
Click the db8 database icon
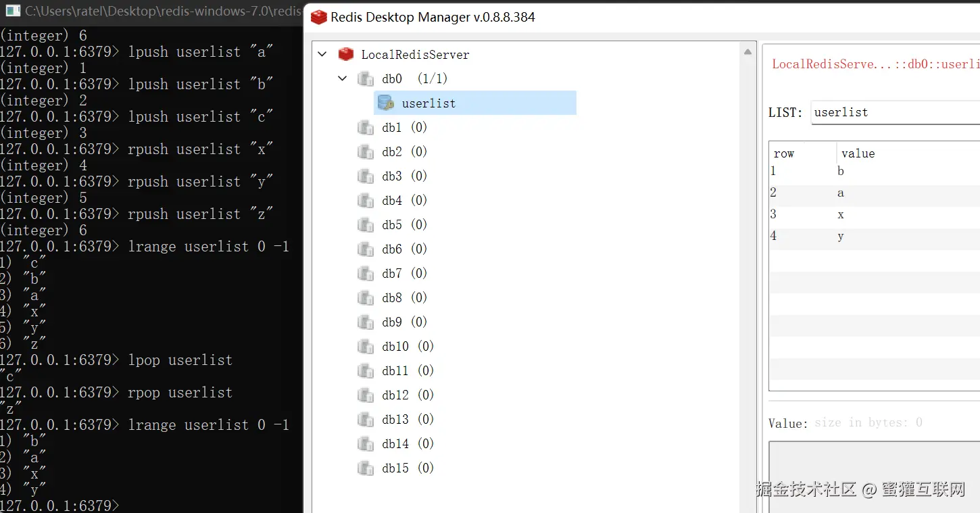tap(366, 298)
